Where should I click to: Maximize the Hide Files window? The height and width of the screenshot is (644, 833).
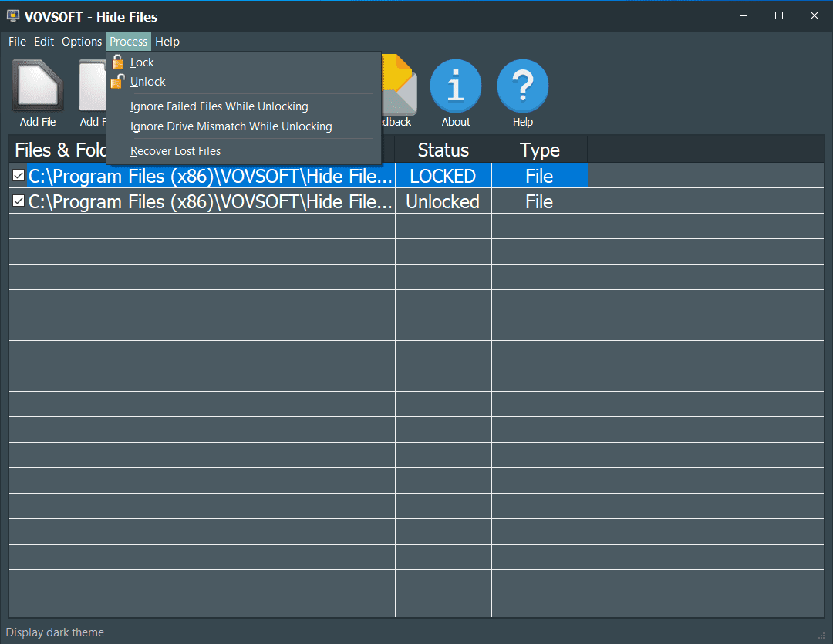point(779,16)
